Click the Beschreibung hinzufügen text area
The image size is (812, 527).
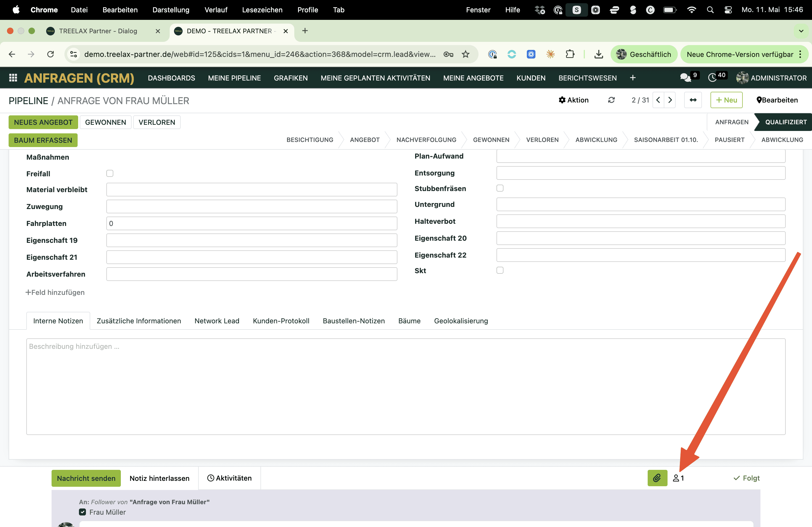406,386
